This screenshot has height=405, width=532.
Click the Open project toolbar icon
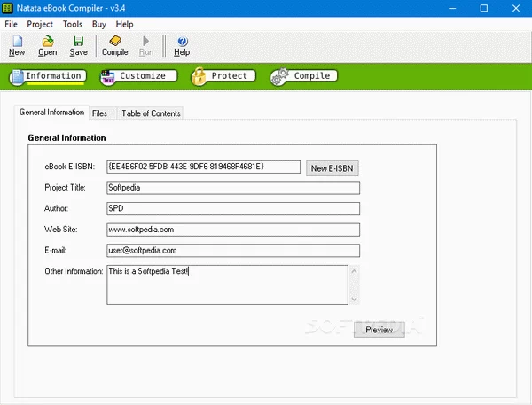(48, 46)
